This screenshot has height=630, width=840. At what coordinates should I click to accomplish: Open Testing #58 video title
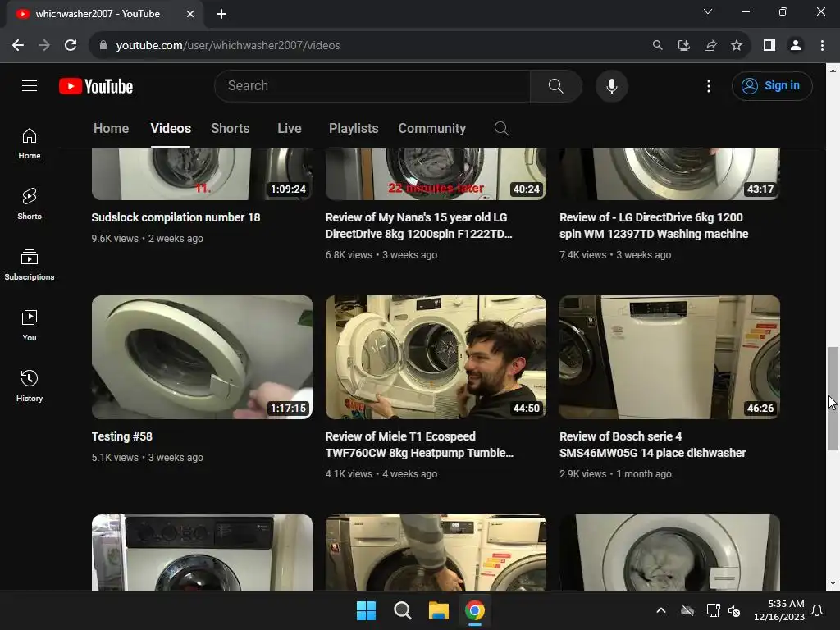[x=122, y=436]
